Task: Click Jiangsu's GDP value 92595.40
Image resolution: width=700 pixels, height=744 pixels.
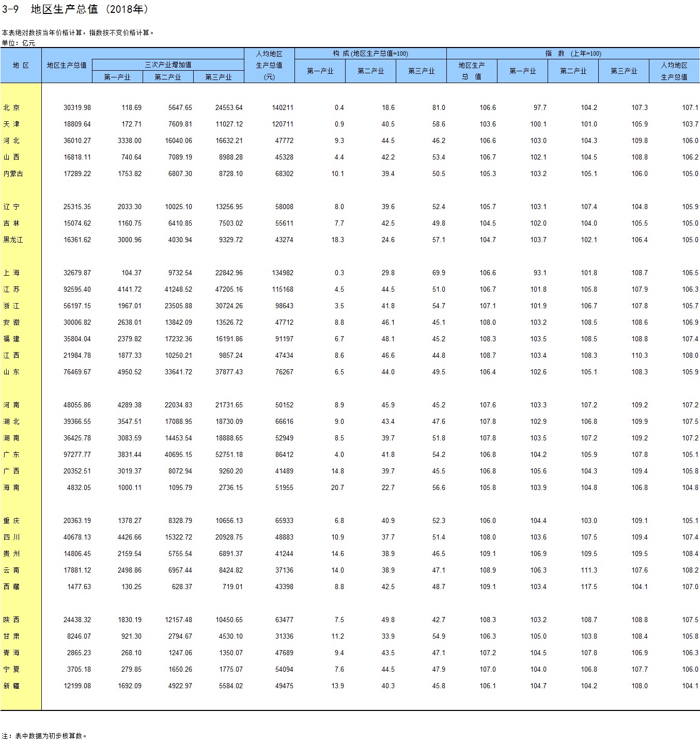Action: coord(77,289)
